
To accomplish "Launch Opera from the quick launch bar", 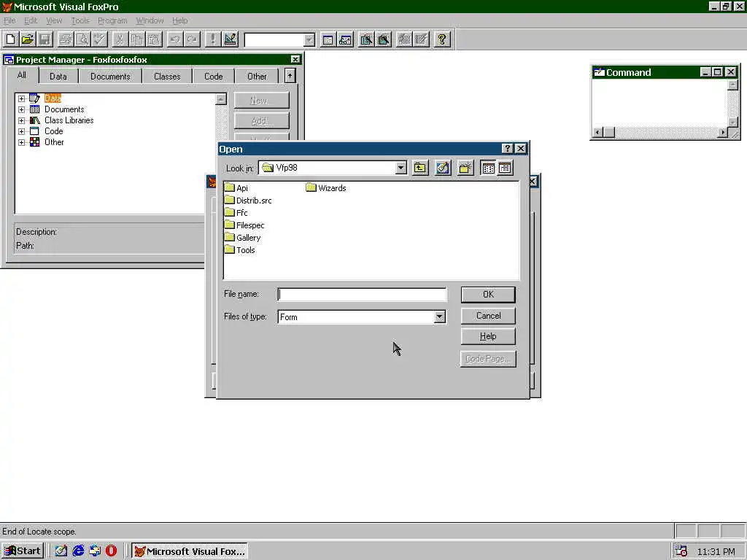I will [111, 551].
